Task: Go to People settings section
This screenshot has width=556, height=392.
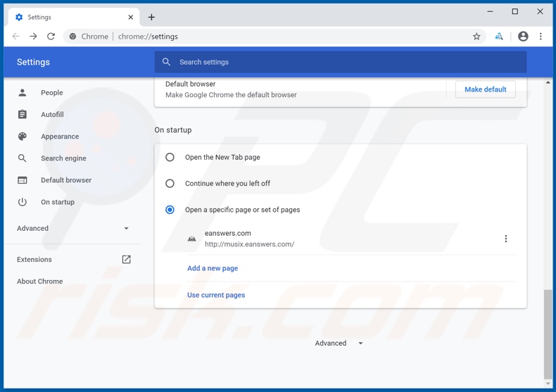Action: (52, 92)
